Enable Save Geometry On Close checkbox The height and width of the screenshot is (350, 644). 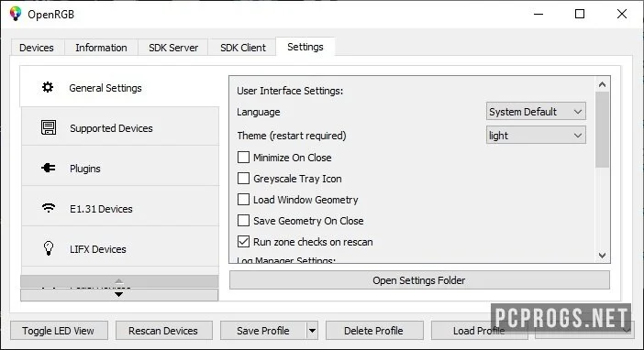[x=243, y=220]
